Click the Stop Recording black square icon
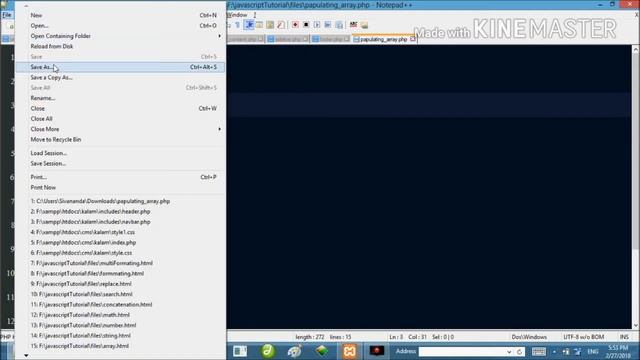Image resolution: width=640 pixels, height=360 pixels. coord(306,25)
